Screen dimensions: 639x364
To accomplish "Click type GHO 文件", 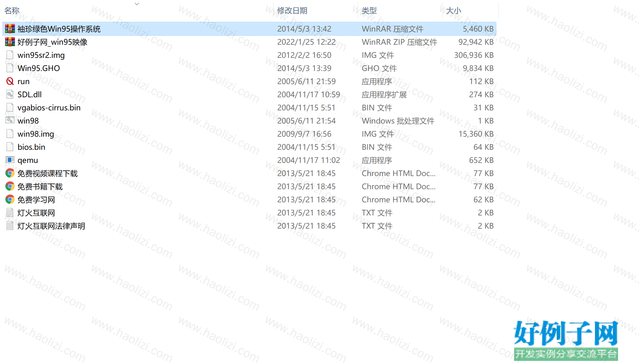I will point(379,68).
